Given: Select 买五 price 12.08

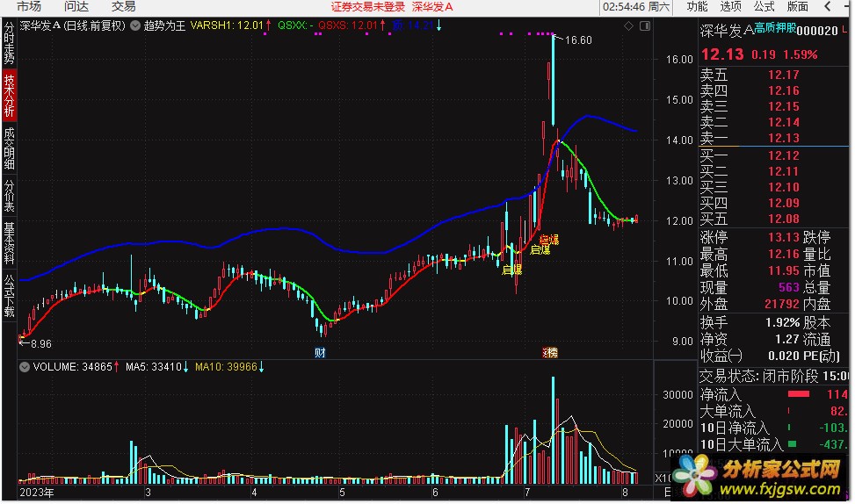Looking at the screenshot, I should pos(784,219).
